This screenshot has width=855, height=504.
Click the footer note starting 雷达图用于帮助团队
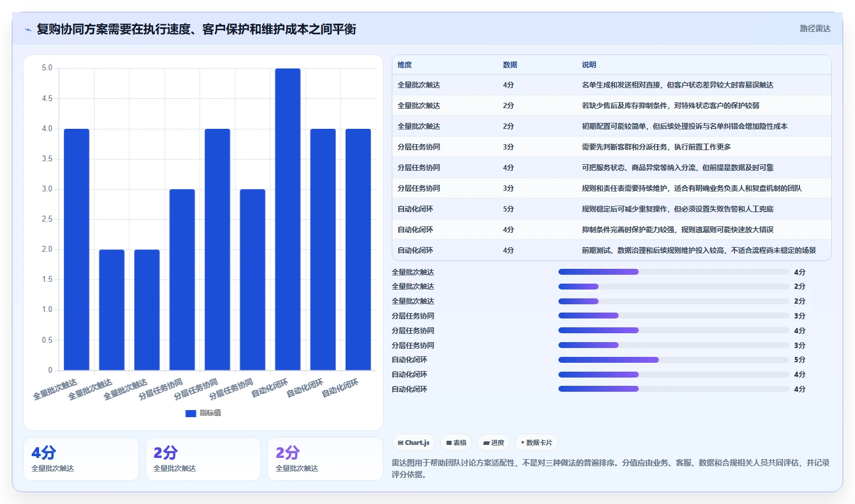[611, 469]
